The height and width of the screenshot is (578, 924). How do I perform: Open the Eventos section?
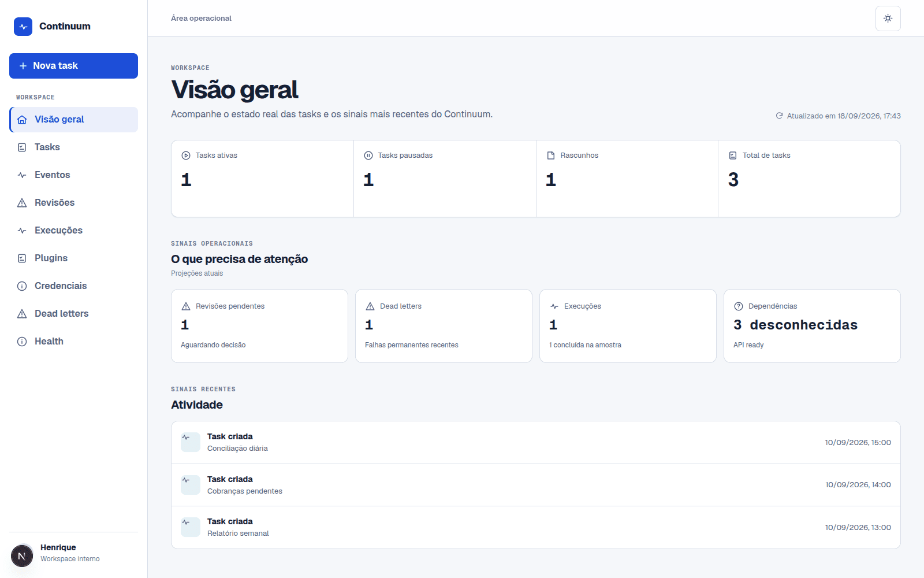click(x=73, y=175)
